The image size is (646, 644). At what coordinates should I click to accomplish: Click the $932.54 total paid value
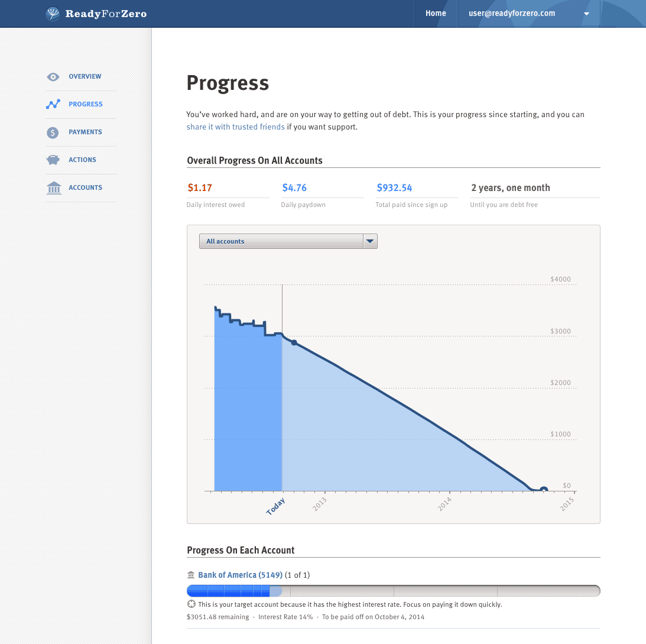(x=394, y=187)
